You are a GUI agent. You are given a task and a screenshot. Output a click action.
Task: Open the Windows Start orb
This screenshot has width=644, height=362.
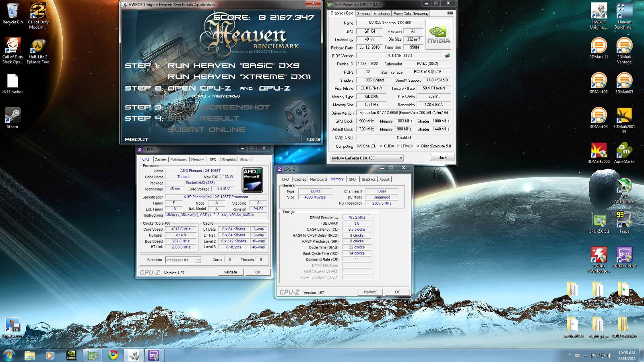[9, 355]
